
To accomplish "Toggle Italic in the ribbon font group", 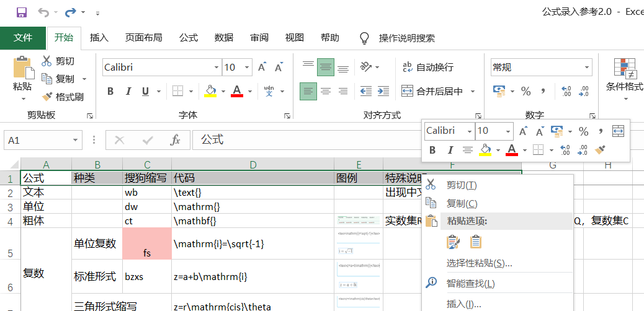I will click(x=128, y=91).
